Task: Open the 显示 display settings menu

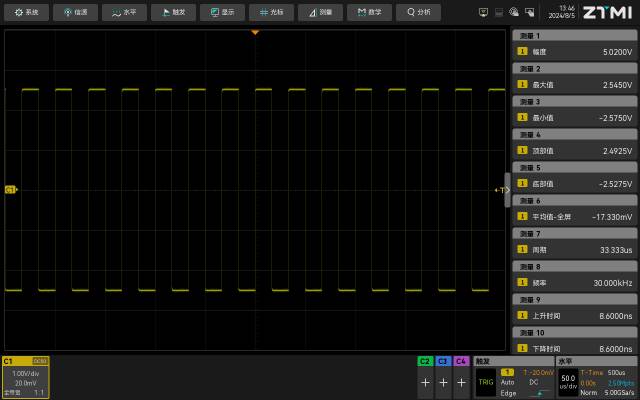Action: pos(222,12)
